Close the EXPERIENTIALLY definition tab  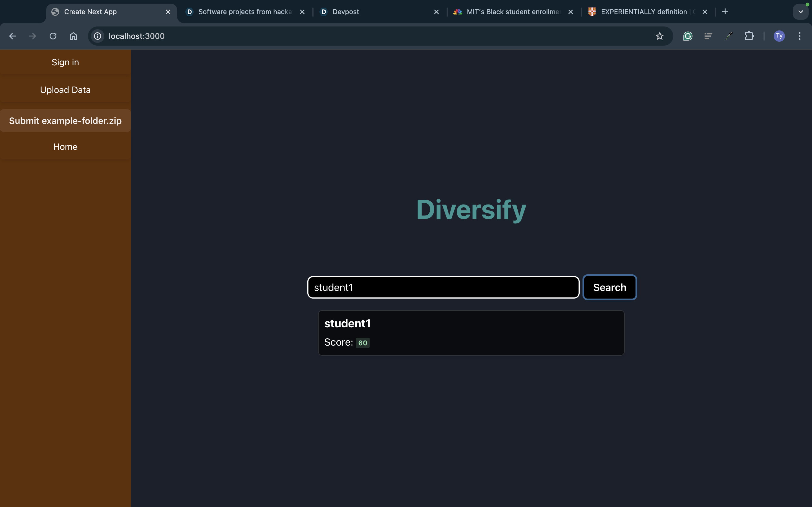pos(705,12)
